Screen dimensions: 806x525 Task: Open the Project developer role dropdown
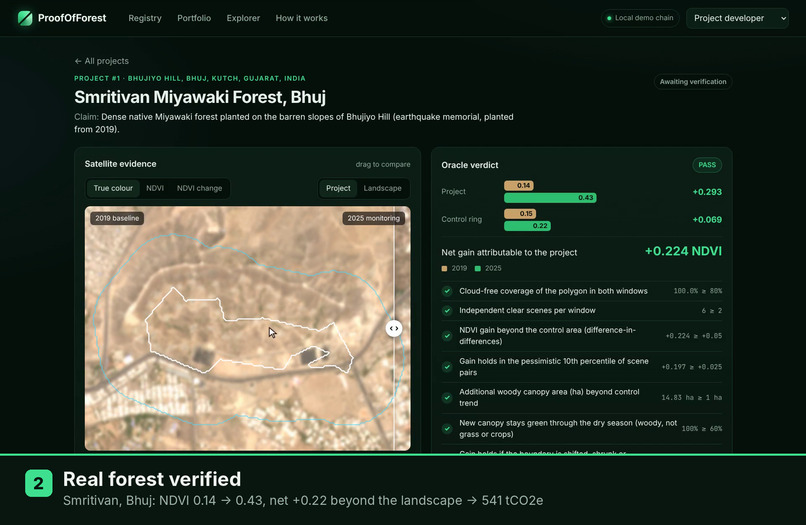[x=737, y=18]
